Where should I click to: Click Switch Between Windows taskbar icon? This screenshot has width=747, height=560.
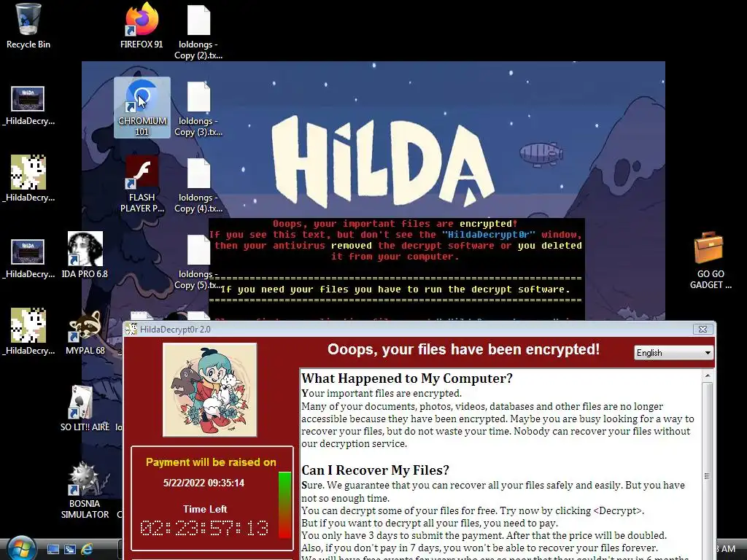[70, 550]
